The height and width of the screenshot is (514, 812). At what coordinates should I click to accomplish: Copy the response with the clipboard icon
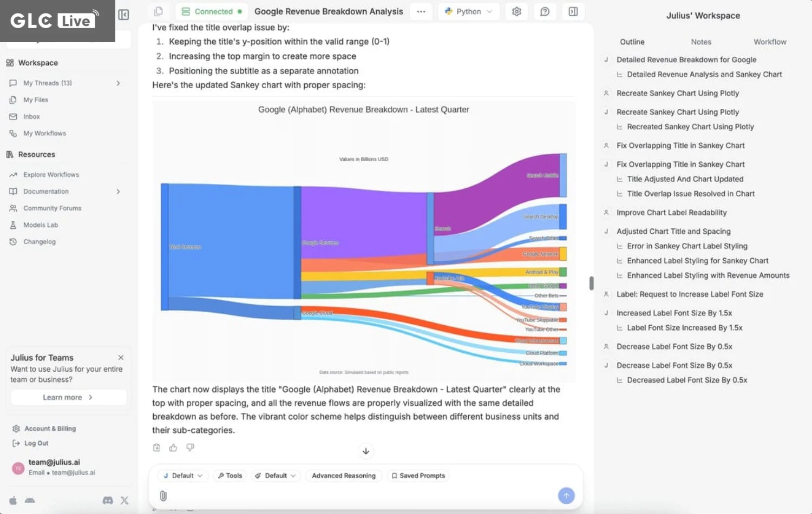click(x=156, y=447)
